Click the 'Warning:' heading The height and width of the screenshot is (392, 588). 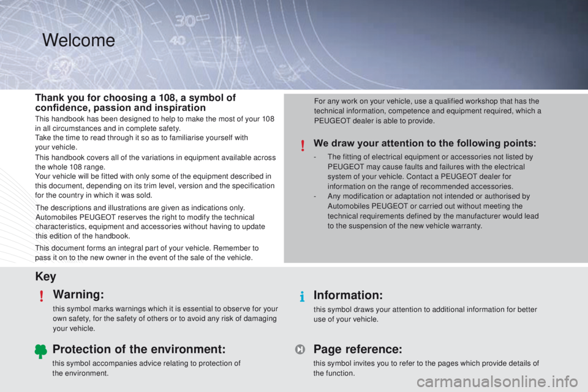pos(78,294)
